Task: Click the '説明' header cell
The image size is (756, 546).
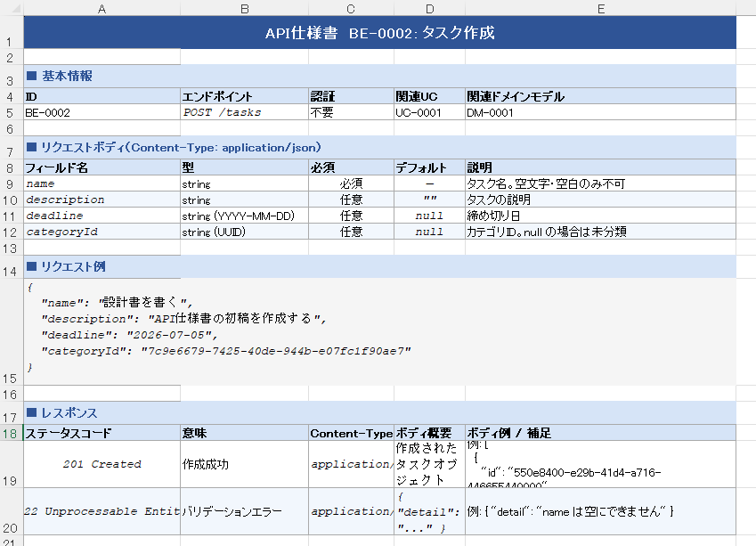Action: pyautogui.click(x=601, y=167)
